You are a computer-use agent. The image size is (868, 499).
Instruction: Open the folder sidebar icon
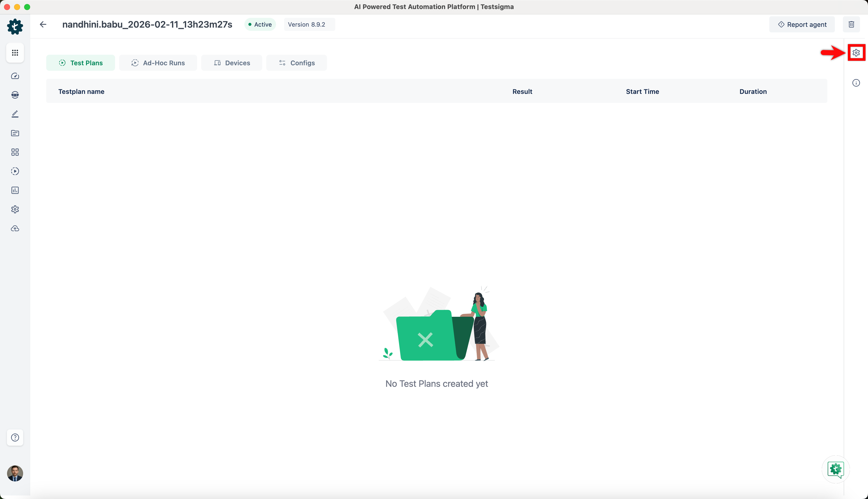15,133
